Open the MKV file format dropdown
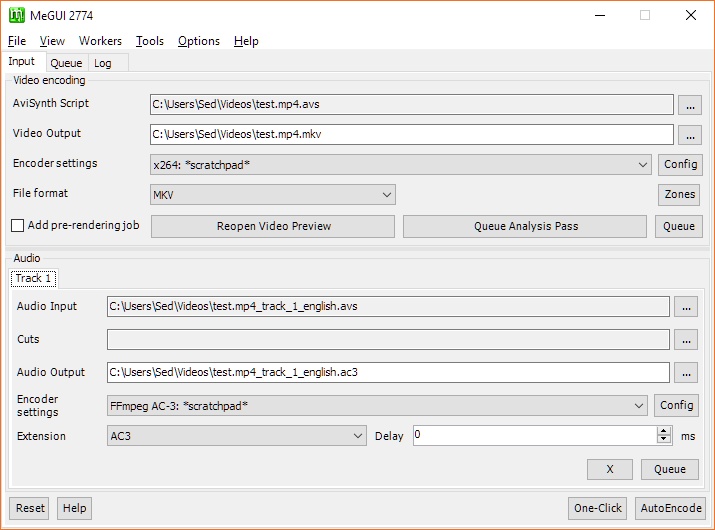The width and height of the screenshot is (715, 530). tap(386, 195)
